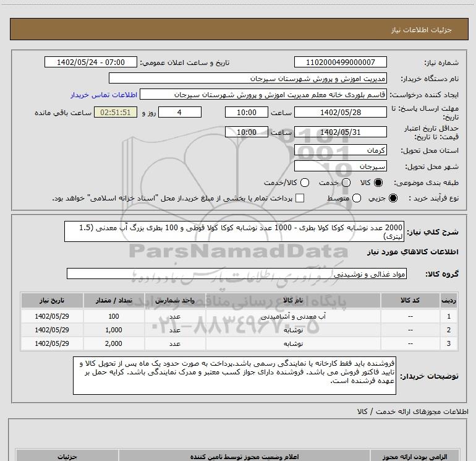Viewport: 476px width, 461px height.
Task: Choose the متوسط purchase process option
Action: (357, 198)
